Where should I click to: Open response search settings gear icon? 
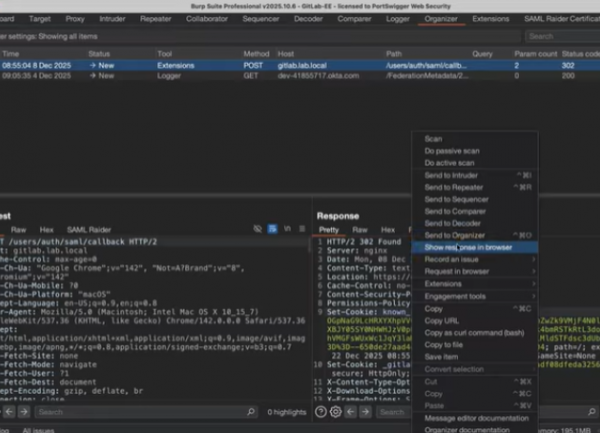point(336,412)
